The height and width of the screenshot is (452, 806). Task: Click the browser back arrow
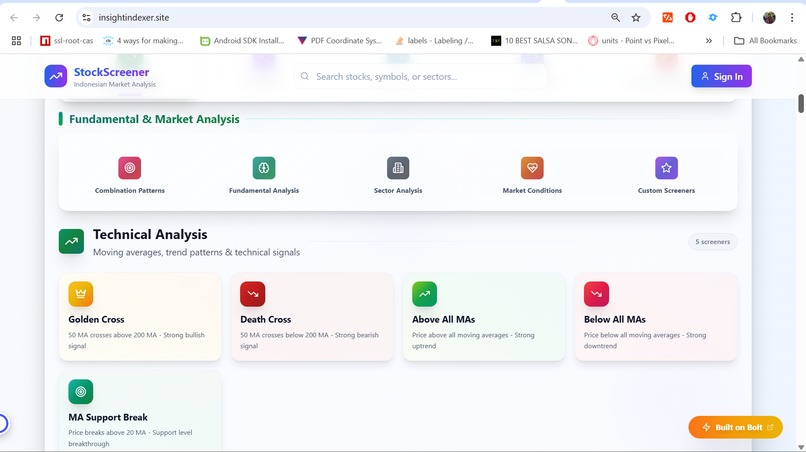point(14,17)
